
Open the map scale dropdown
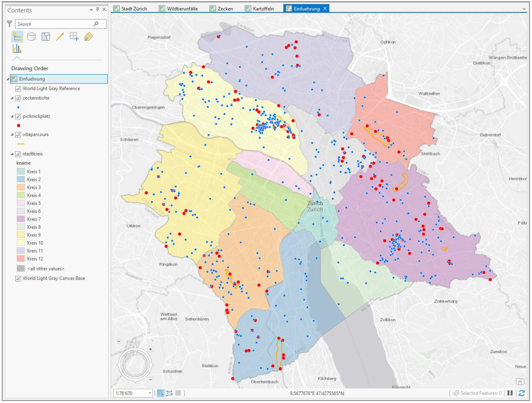pyautogui.click(x=150, y=393)
